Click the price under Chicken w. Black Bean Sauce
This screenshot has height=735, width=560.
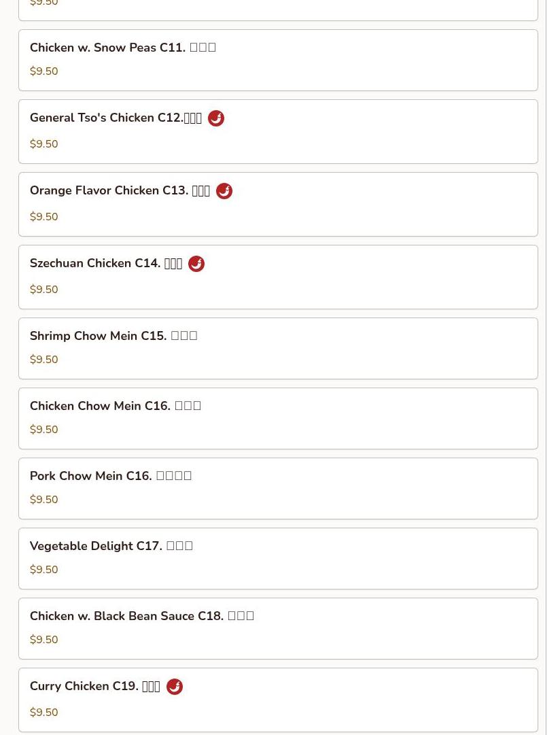[x=44, y=640]
